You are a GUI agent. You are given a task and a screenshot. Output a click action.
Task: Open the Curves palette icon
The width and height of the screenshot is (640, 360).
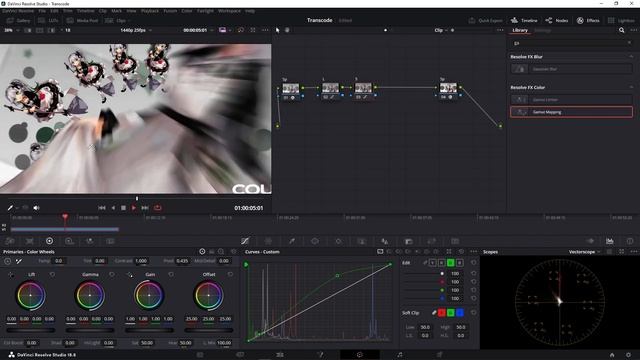point(245,241)
